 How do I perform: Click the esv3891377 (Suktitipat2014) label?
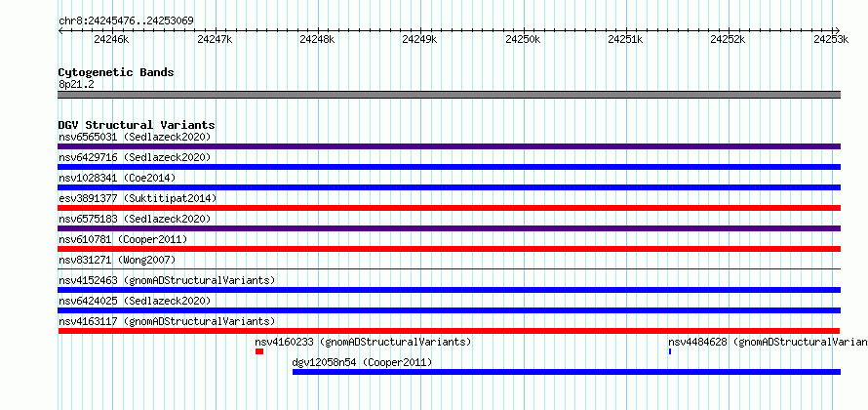pos(138,198)
